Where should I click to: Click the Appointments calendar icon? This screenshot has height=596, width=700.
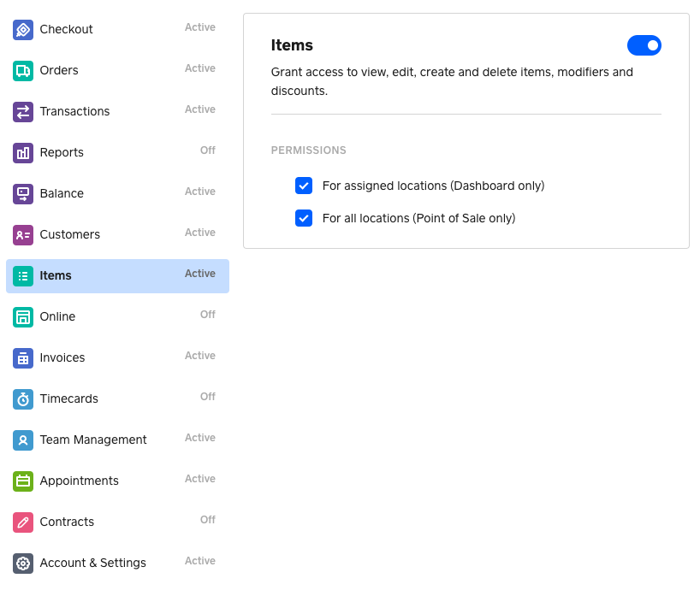(23, 481)
